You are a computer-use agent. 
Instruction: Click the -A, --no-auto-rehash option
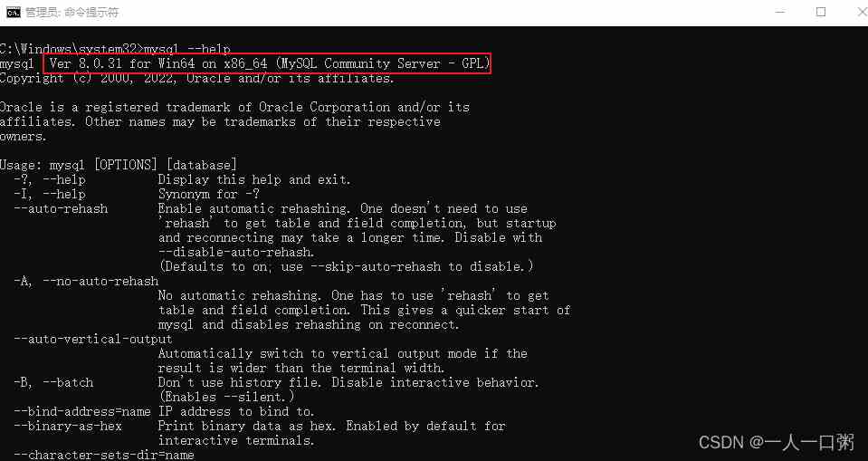click(x=86, y=281)
